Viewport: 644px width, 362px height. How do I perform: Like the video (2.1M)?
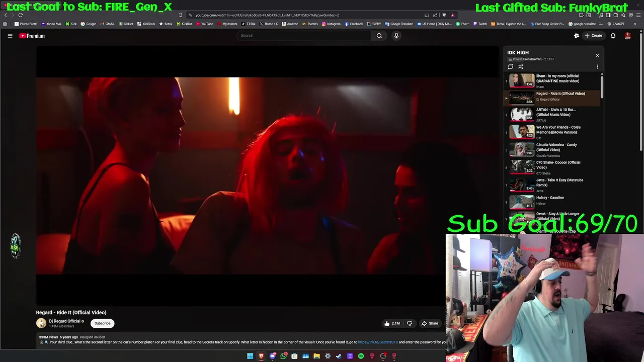(392, 323)
